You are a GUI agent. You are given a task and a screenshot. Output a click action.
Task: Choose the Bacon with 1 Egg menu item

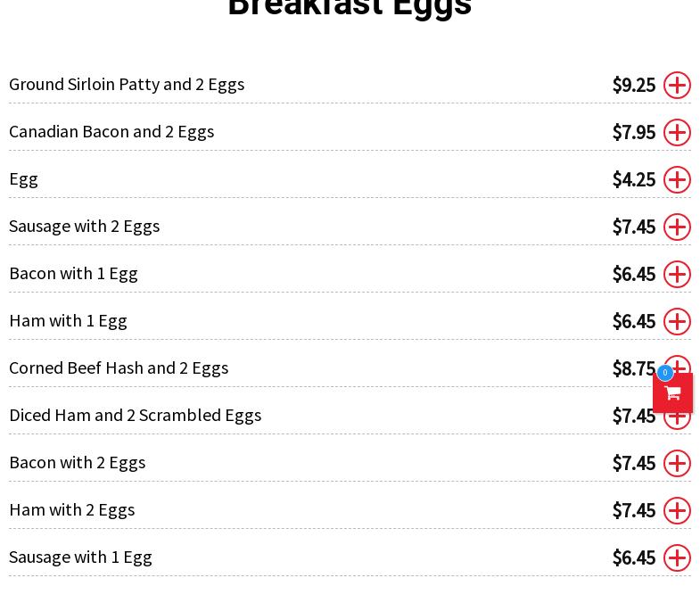tap(73, 273)
